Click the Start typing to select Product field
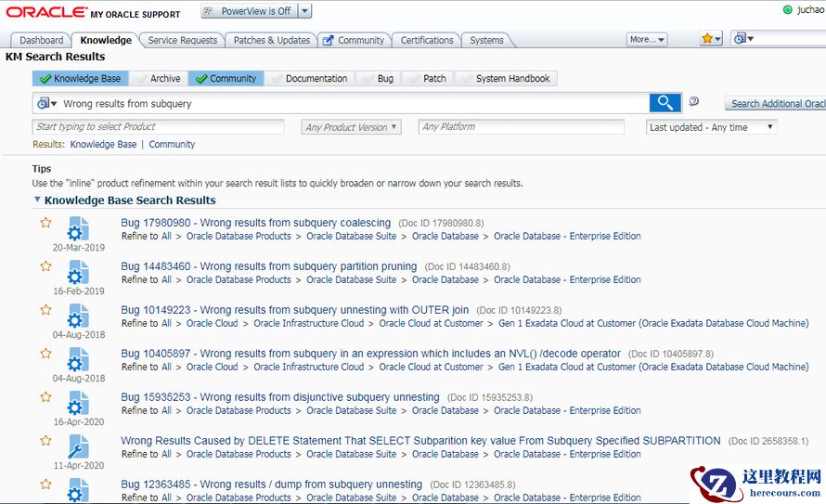The image size is (826, 504). coord(158,127)
